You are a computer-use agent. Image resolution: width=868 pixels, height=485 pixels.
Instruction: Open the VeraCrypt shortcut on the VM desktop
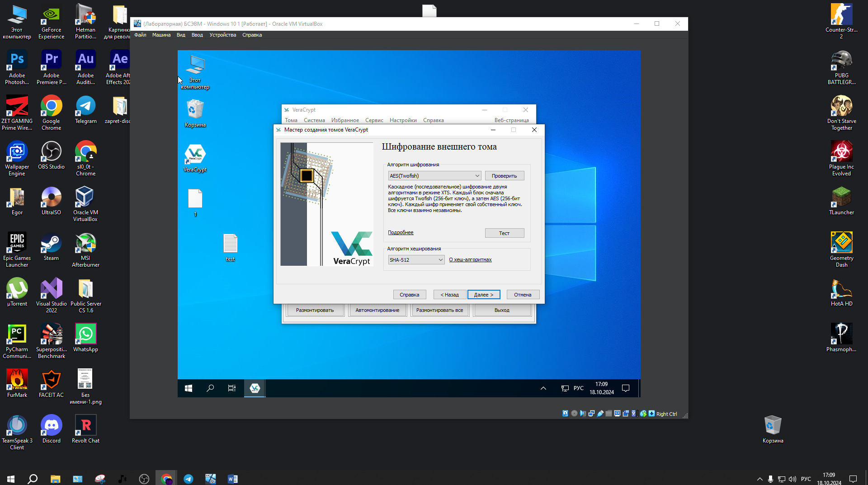tap(195, 158)
